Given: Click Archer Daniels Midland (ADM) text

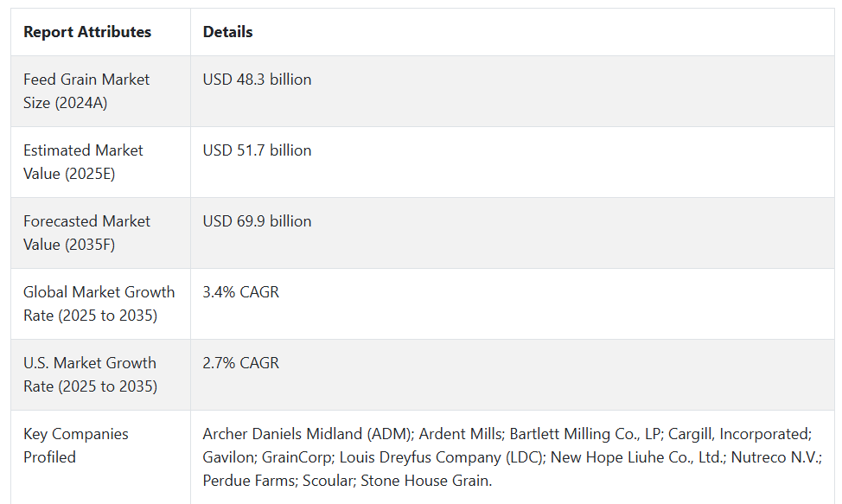Looking at the screenshot, I should click(307, 434).
